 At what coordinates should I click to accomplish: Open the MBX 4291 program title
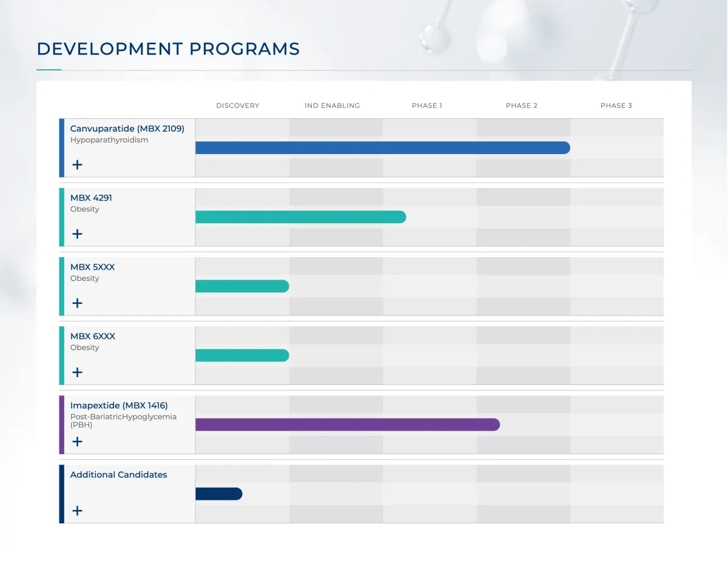coord(91,198)
